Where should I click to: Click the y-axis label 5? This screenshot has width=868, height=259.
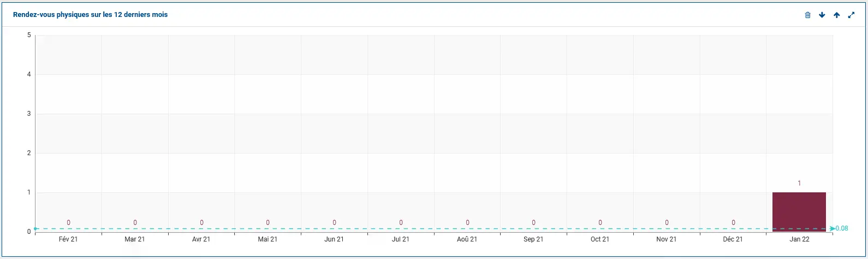coord(29,35)
